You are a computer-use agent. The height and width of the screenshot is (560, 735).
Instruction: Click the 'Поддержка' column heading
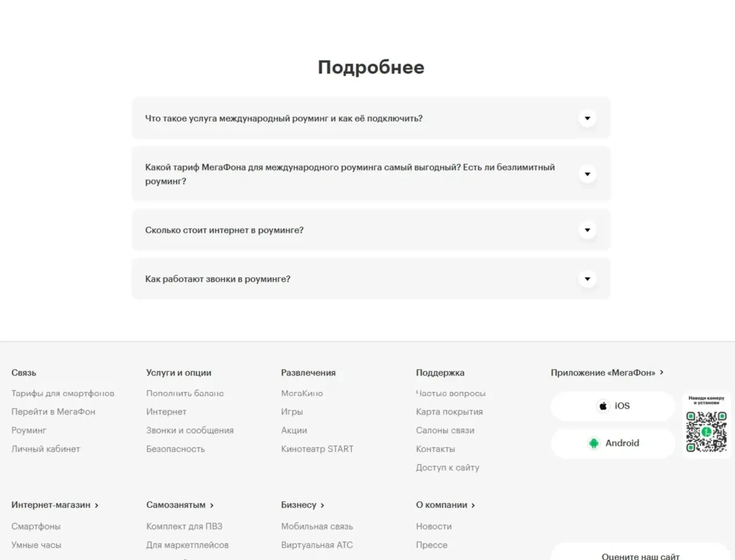click(x=440, y=373)
